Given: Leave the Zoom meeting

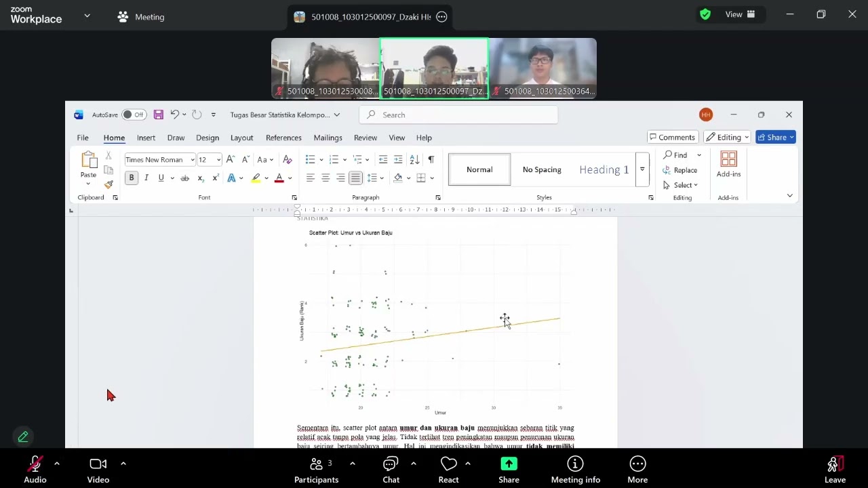Looking at the screenshot, I should [835, 470].
